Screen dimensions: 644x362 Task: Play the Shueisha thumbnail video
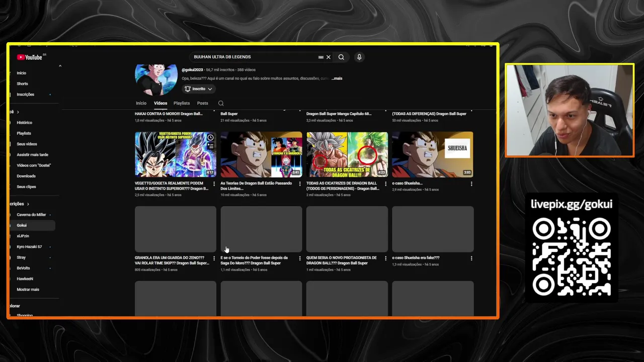[x=433, y=154]
